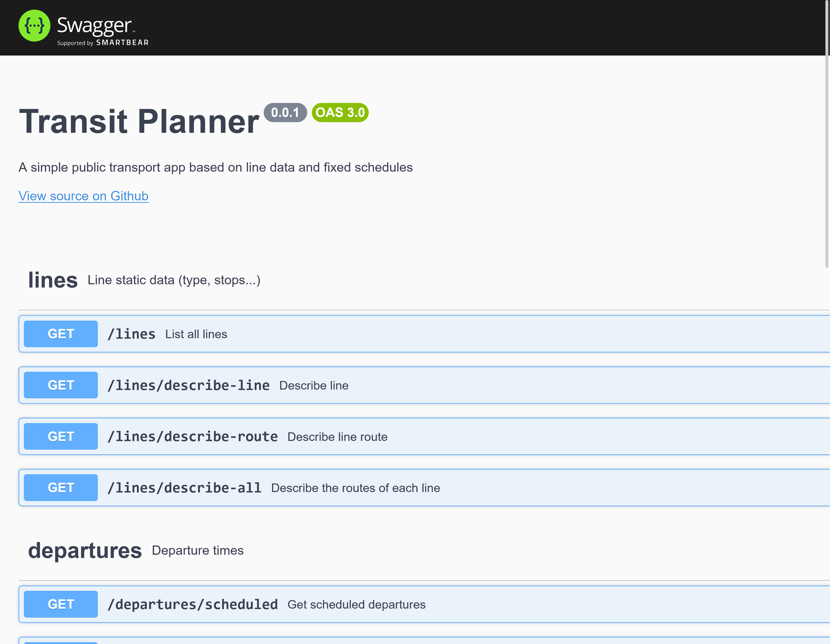Screen dimensions: 830x644
Task: Click the OAS 3.0 badge
Action: click(340, 112)
